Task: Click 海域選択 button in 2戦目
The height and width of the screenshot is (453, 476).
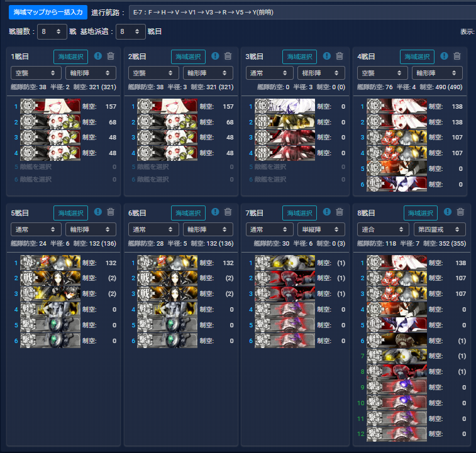Action: pos(188,57)
